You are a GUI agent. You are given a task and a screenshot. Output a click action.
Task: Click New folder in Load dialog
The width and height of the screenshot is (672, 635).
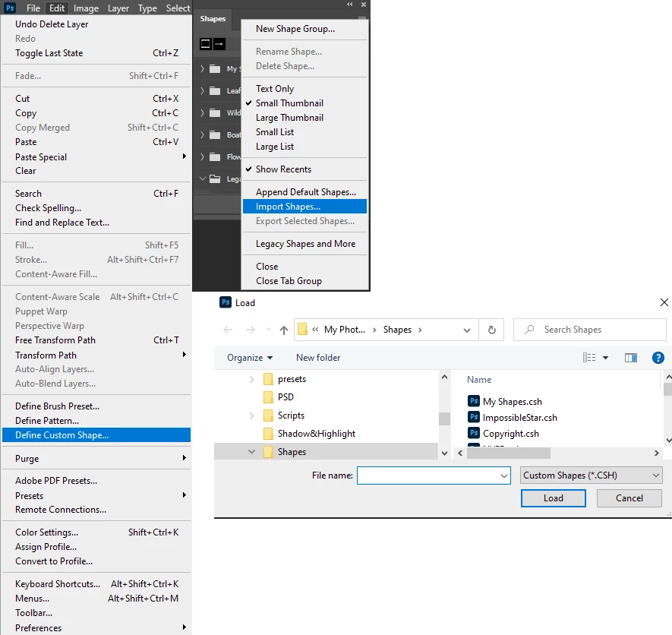tap(318, 358)
